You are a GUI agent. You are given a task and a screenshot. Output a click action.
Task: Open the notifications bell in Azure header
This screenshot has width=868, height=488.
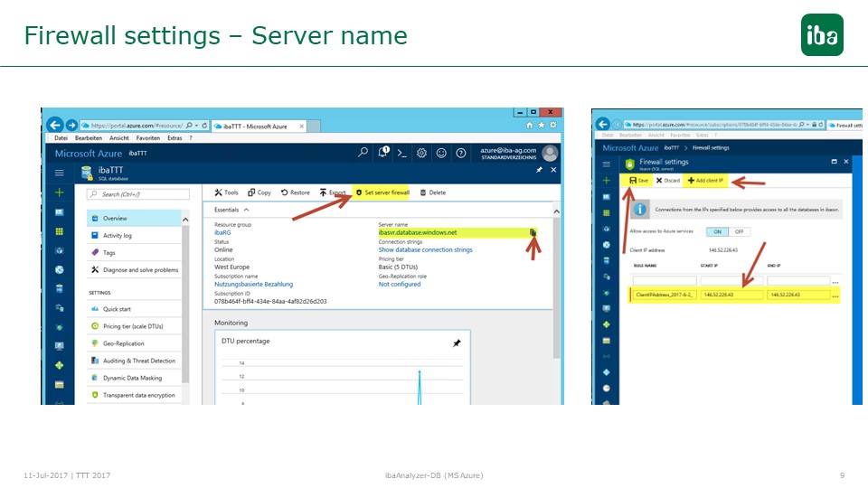click(x=383, y=152)
